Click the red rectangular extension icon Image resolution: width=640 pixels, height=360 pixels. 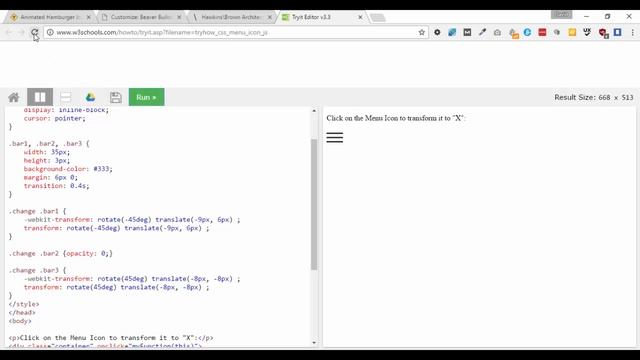coord(542,32)
